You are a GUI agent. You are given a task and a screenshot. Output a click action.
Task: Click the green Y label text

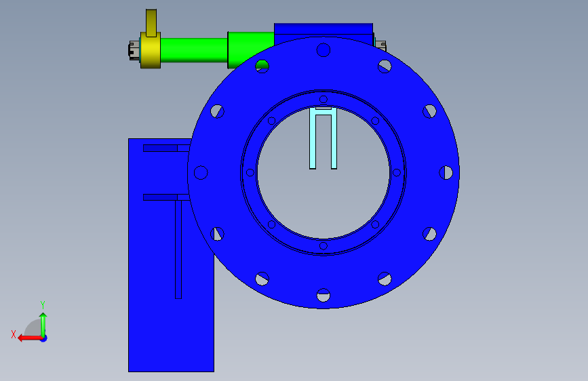pos(43,305)
